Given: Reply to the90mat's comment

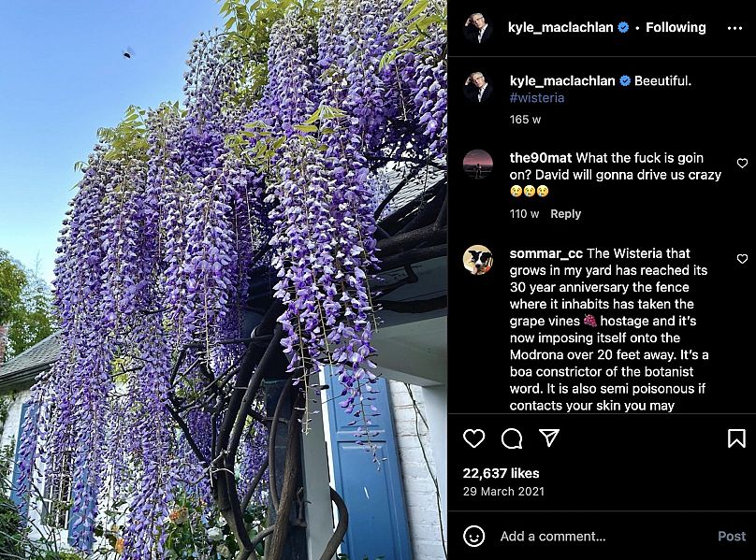Looking at the screenshot, I should coord(565,214).
